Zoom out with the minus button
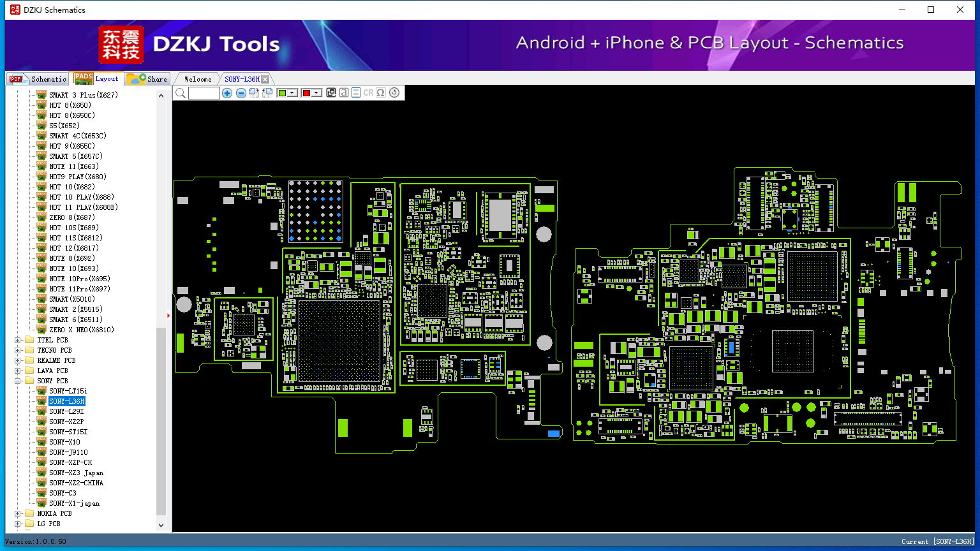The width and height of the screenshot is (980, 551). click(x=241, y=93)
